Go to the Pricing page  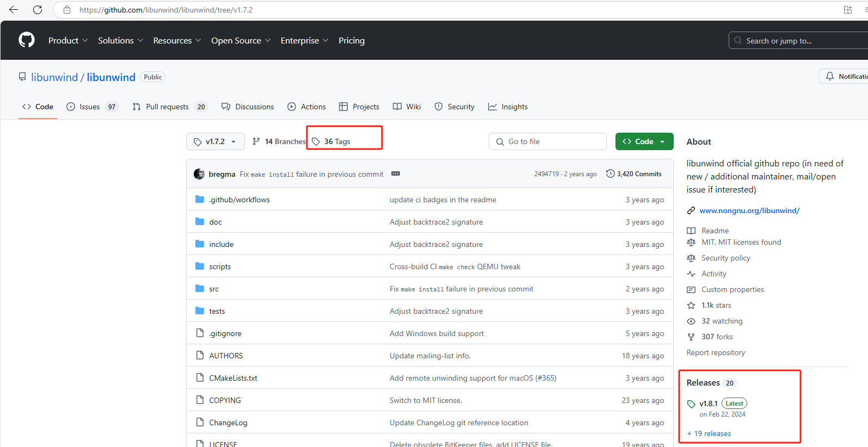coord(352,40)
